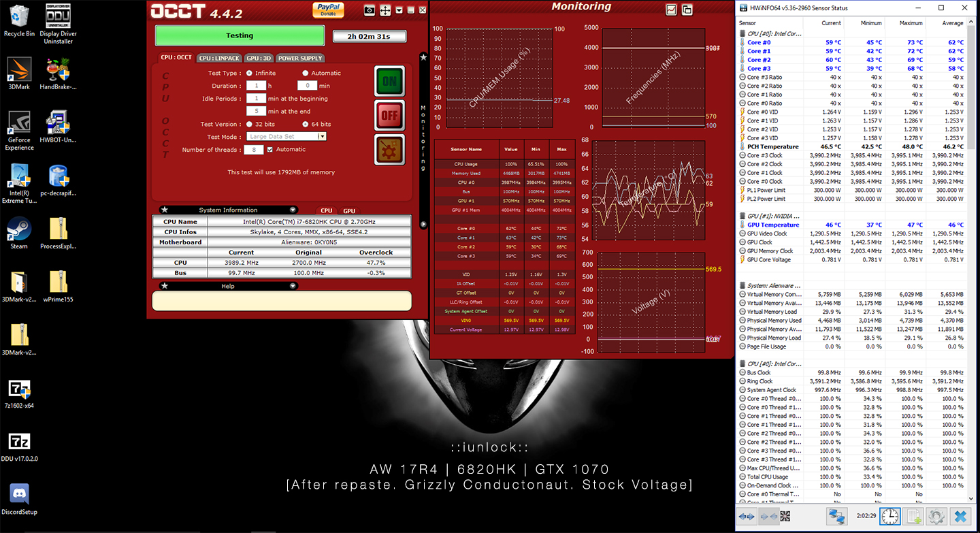980x533 pixels.
Task: Select the Automatic test type
Action: click(305, 73)
